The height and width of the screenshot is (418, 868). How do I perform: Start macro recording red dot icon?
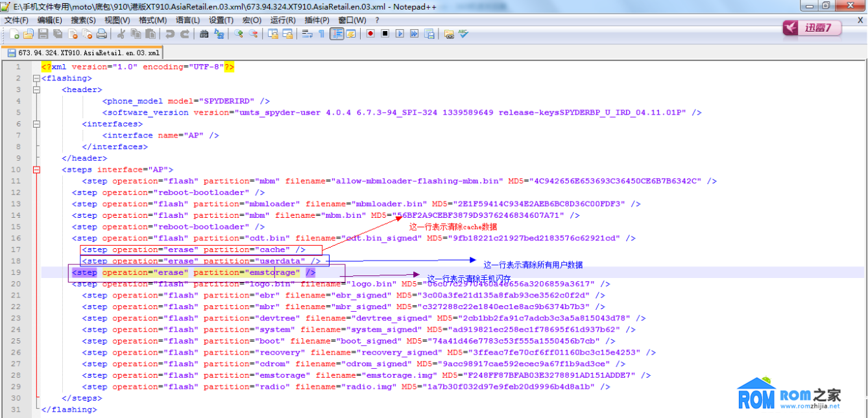[370, 34]
